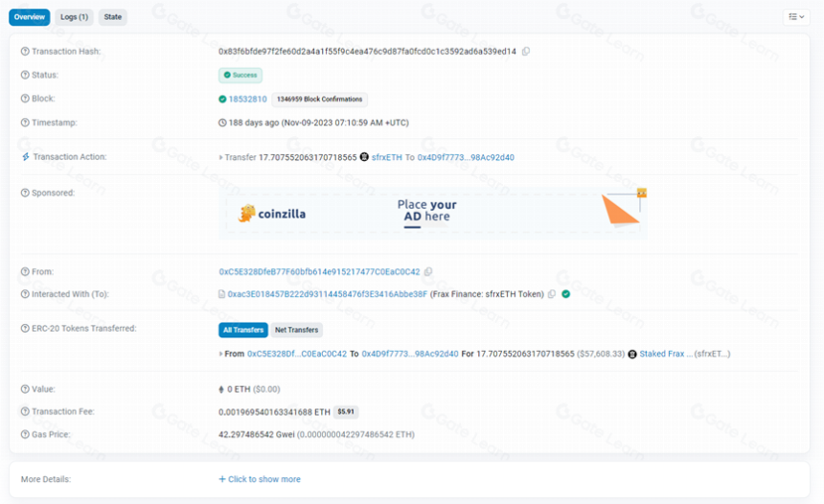
Task: Click the Ethereum icon beside 0 ETH
Action: (221, 389)
